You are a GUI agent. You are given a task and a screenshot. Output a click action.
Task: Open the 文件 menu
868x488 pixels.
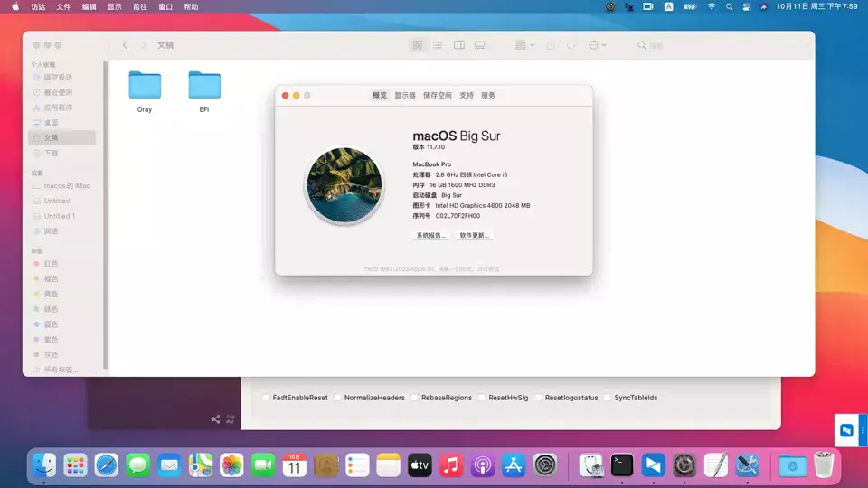click(x=63, y=6)
